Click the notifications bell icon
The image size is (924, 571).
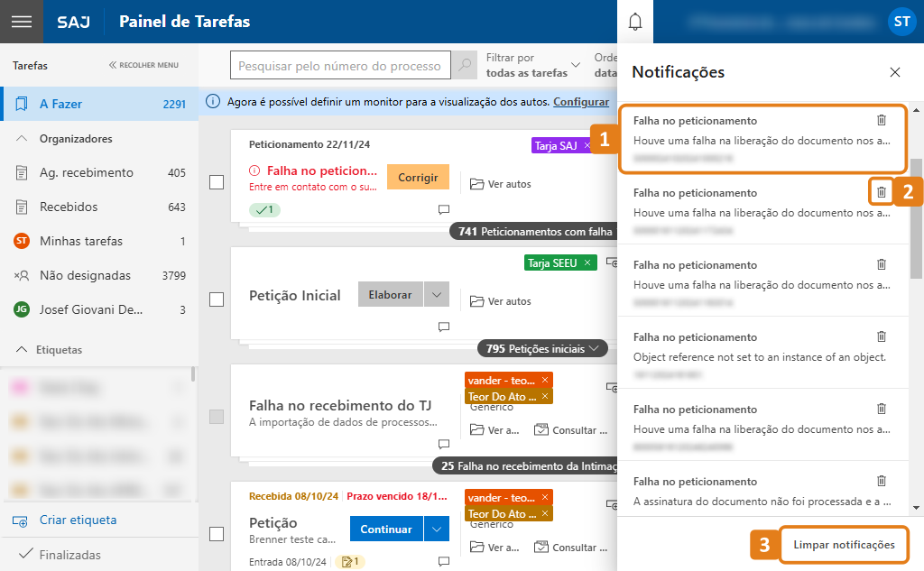click(634, 21)
